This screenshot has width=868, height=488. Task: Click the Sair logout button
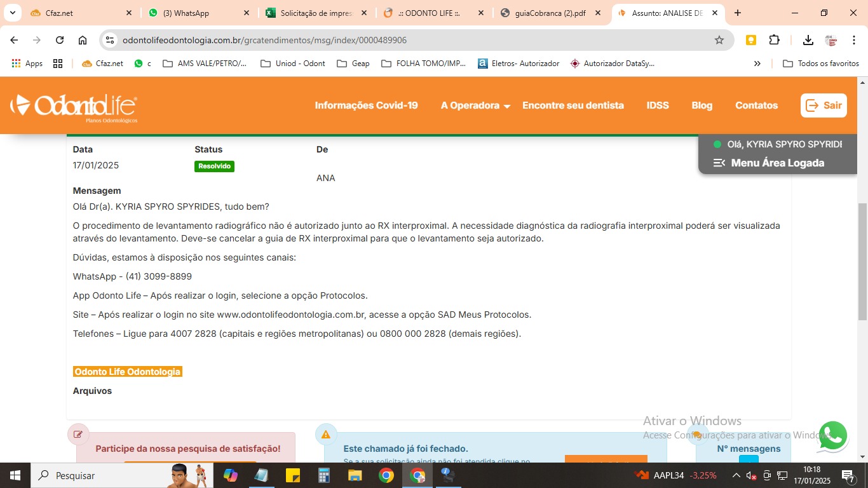[824, 105]
